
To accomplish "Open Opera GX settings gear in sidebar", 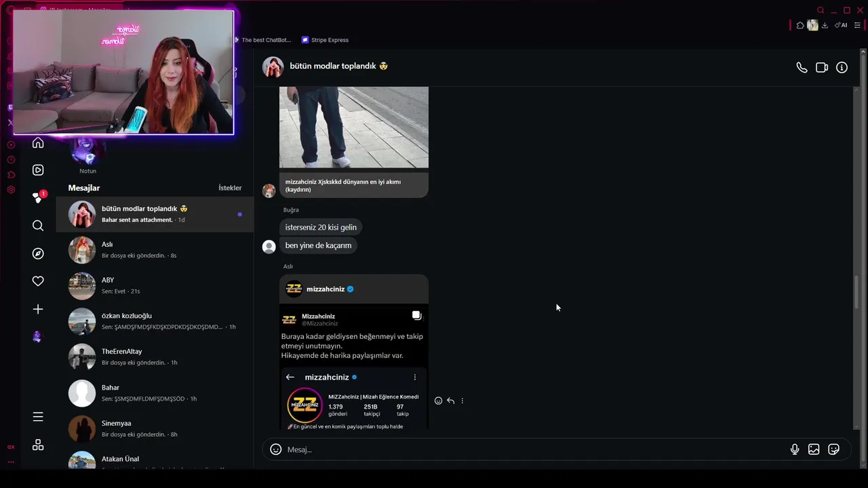I will tap(11, 190).
